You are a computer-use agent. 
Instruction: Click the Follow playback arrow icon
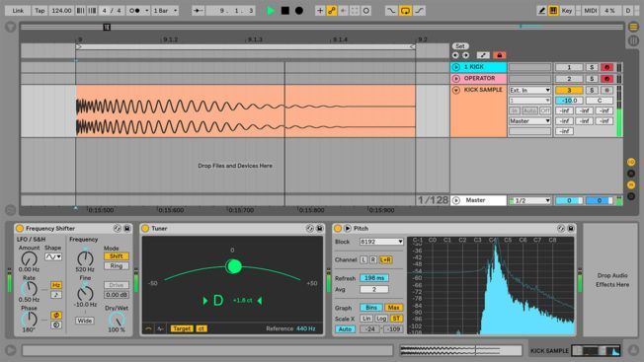click(x=198, y=11)
